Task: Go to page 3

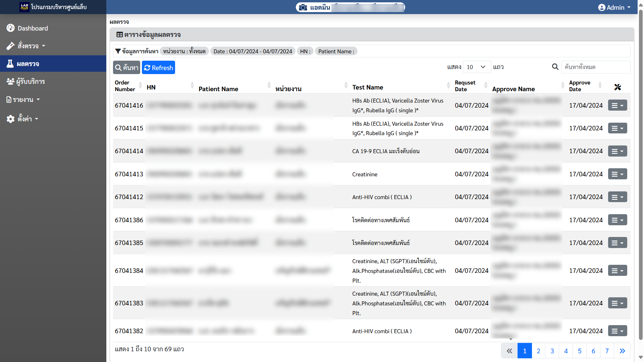Action: [552, 351]
